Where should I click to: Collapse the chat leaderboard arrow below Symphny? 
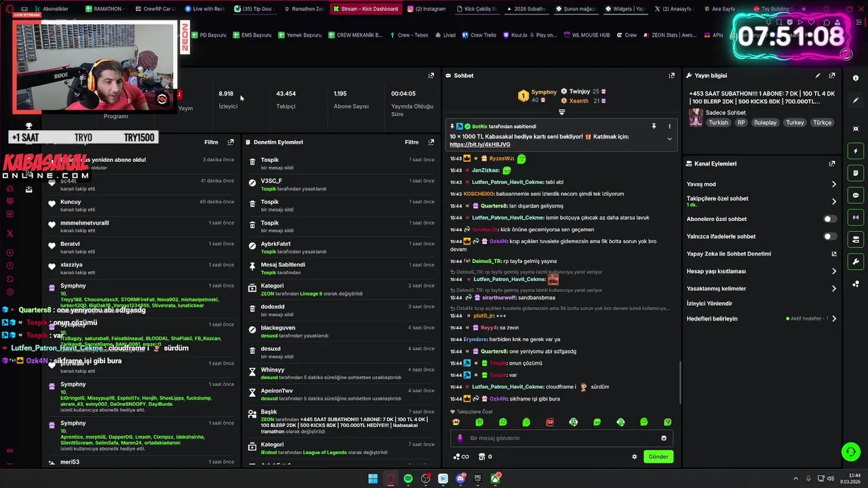(561, 112)
